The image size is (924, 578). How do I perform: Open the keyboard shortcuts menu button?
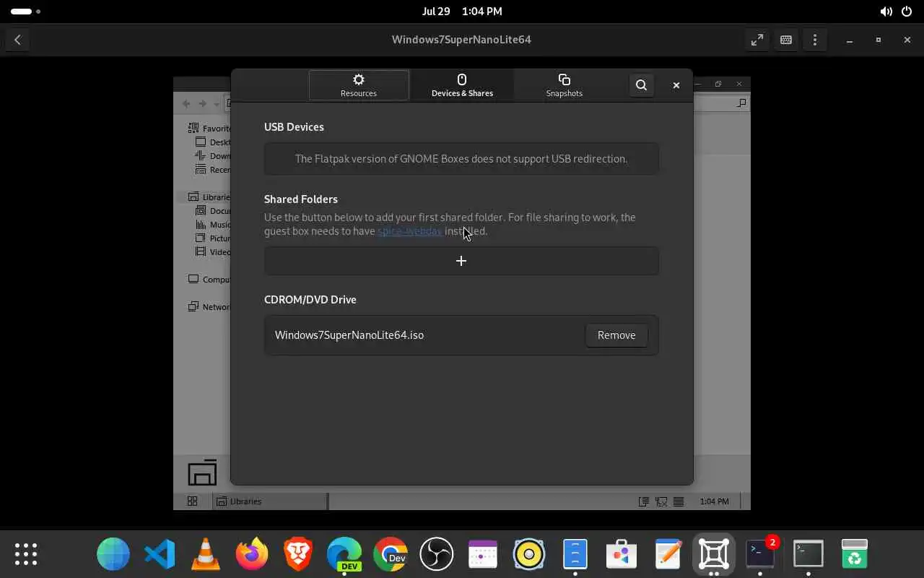tap(786, 40)
